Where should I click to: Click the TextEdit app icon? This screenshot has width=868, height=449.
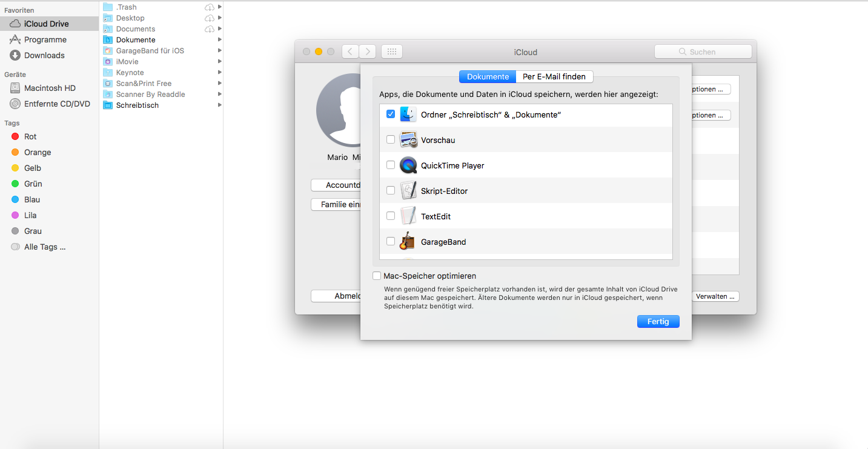(x=408, y=216)
